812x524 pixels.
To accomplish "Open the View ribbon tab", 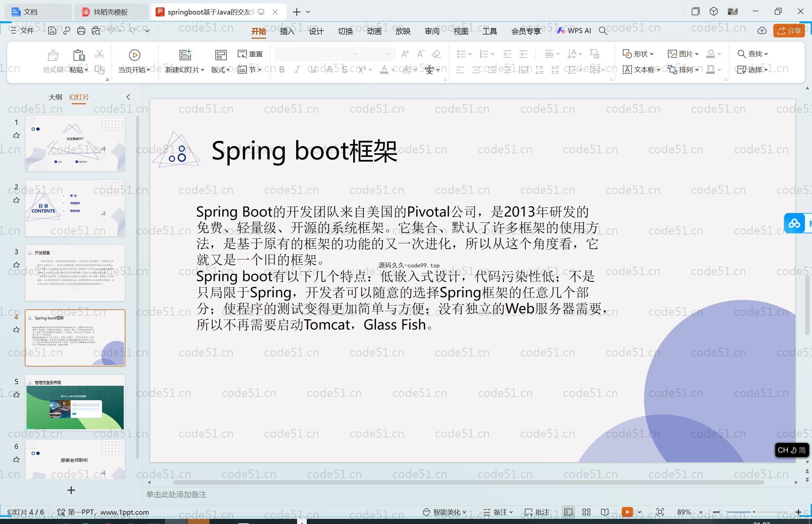I will (461, 31).
